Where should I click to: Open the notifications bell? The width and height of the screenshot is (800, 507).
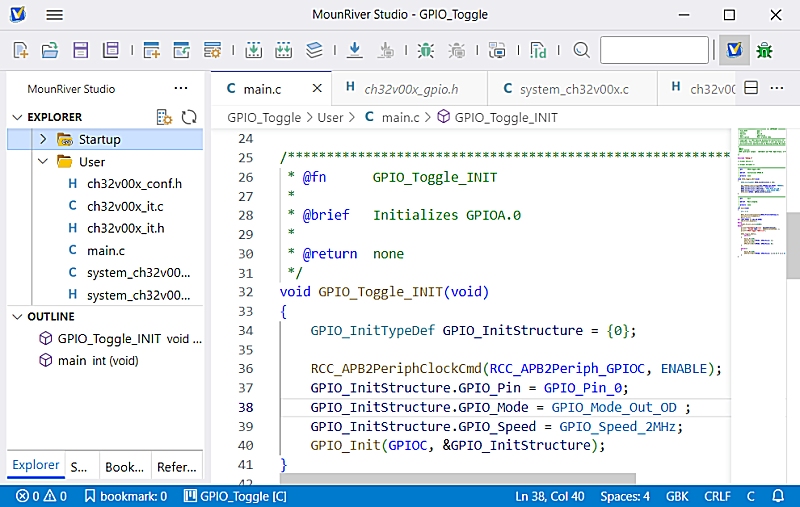tap(778, 496)
